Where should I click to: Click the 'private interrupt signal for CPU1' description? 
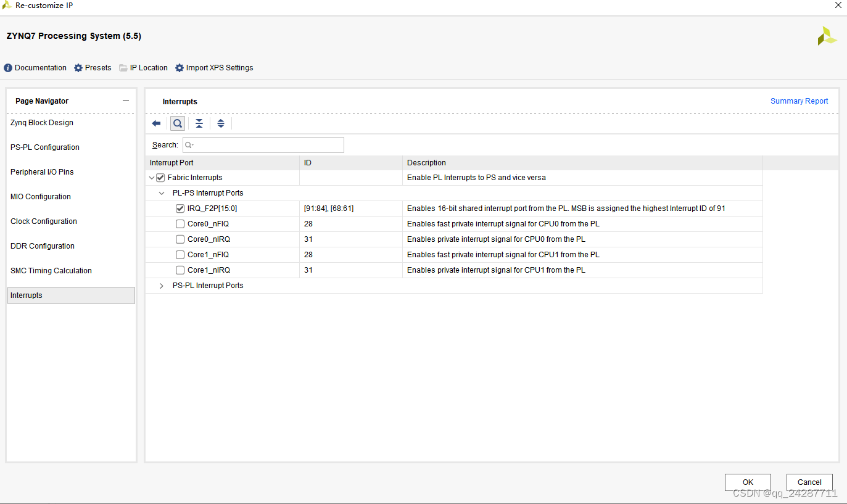click(496, 270)
